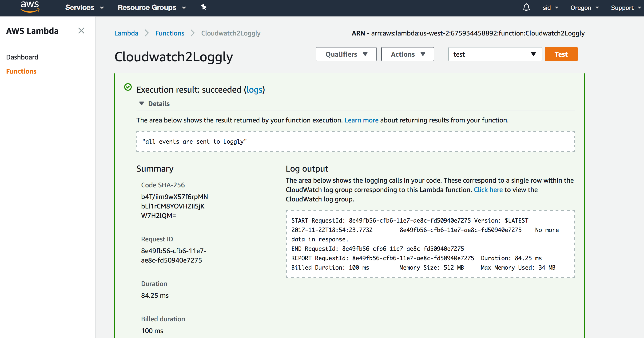
Task: Click the Functions breadcrumb link
Action: point(170,33)
